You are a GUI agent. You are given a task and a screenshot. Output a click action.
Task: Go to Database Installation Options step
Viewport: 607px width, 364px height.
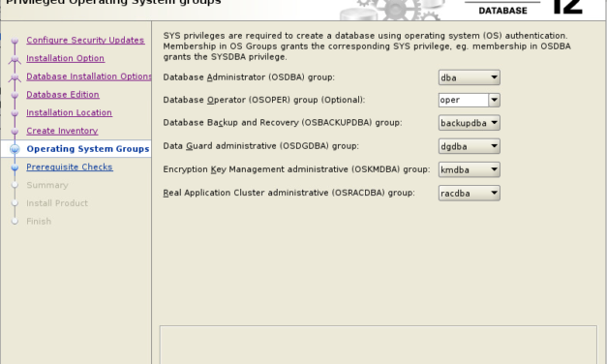(x=89, y=76)
